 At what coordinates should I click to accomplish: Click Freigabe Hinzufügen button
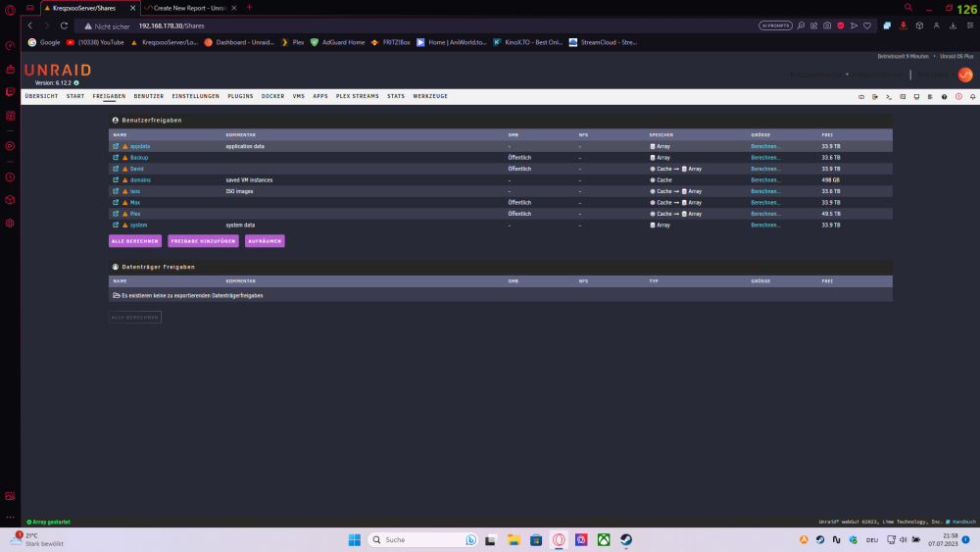pyautogui.click(x=203, y=241)
